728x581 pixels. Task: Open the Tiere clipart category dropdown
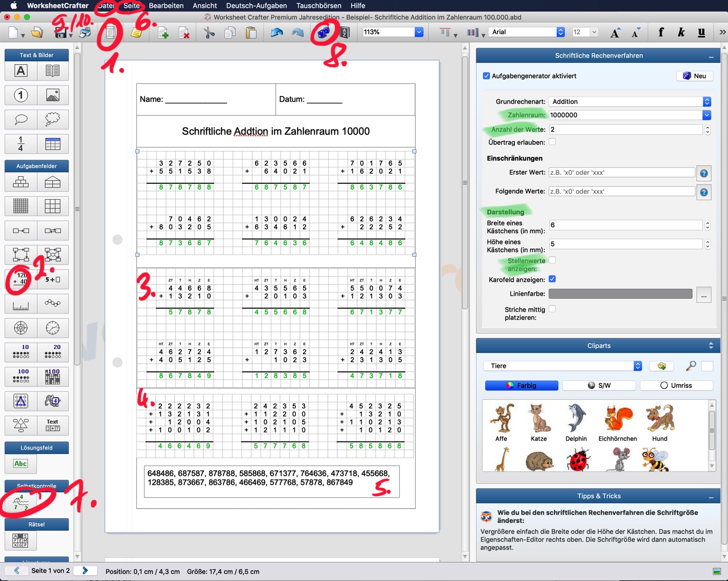562,366
